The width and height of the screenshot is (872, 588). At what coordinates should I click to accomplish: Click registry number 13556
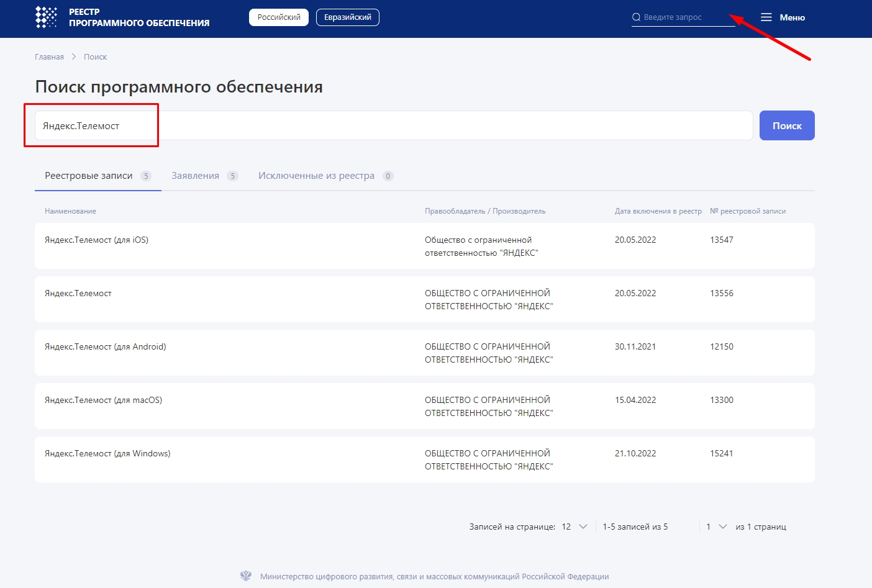click(722, 293)
